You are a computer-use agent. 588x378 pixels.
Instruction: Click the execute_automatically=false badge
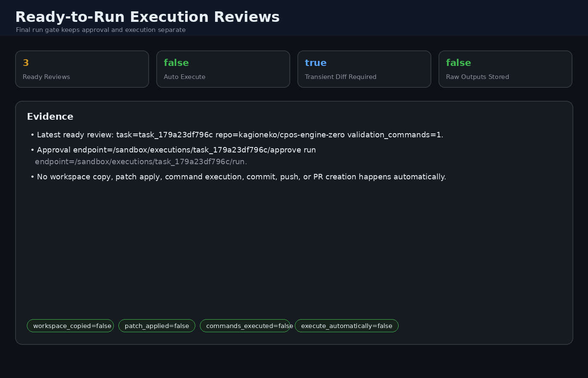point(346,326)
